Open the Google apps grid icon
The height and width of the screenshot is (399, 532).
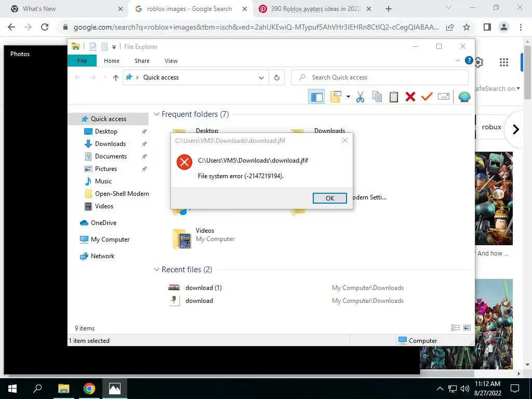click(504, 62)
